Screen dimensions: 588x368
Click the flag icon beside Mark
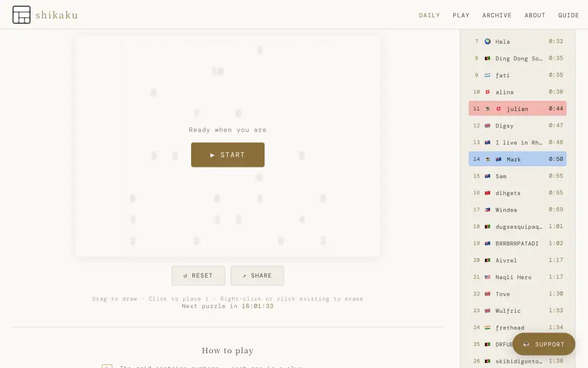[x=499, y=159]
